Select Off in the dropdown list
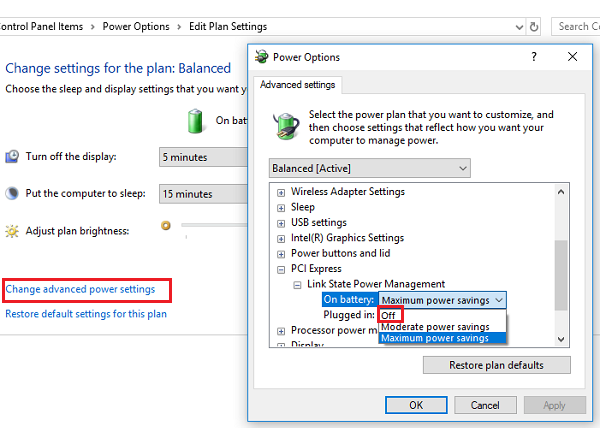Image resolution: width=601 pixels, height=428 pixels. pos(388,315)
